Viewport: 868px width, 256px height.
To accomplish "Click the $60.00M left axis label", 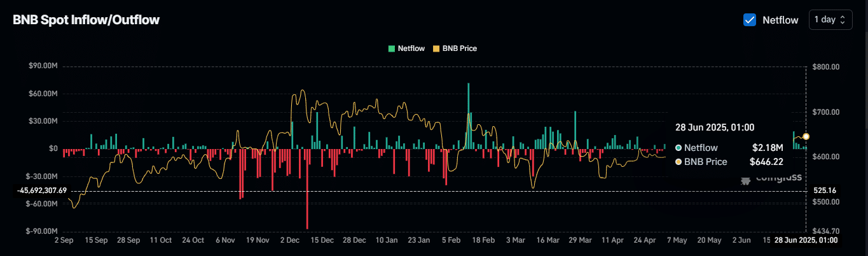I will (43, 94).
